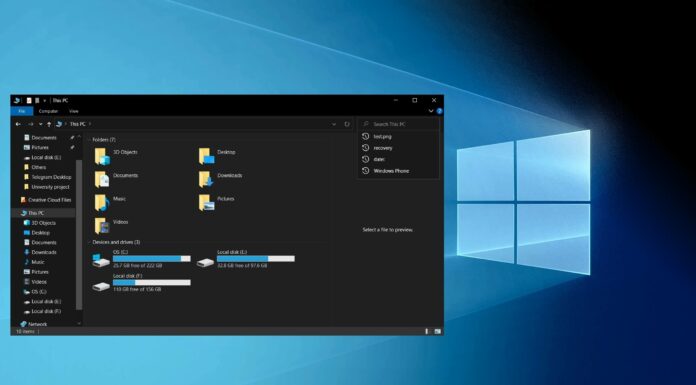Go up one level with Up arrow
This screenshot has height=385, width=696.
49,124
